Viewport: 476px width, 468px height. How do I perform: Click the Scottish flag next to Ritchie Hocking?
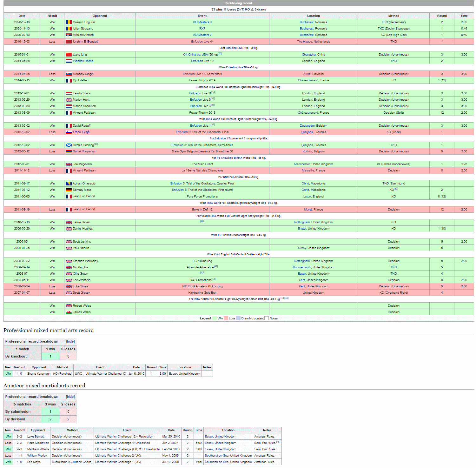(69, 145)
